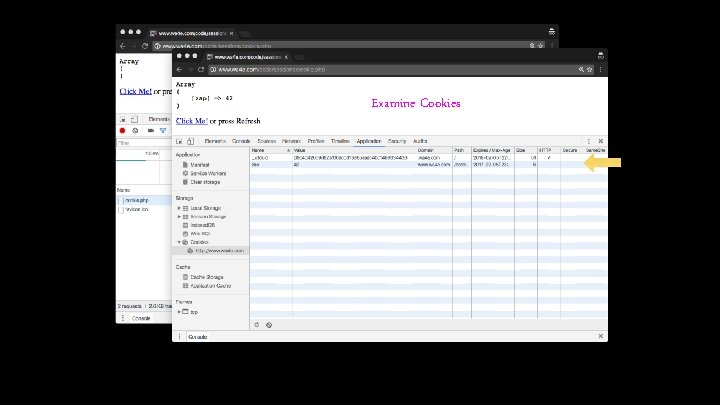Toggle device mode icon in back window DevTools
The image size is (720, 405).
point(134,119)
